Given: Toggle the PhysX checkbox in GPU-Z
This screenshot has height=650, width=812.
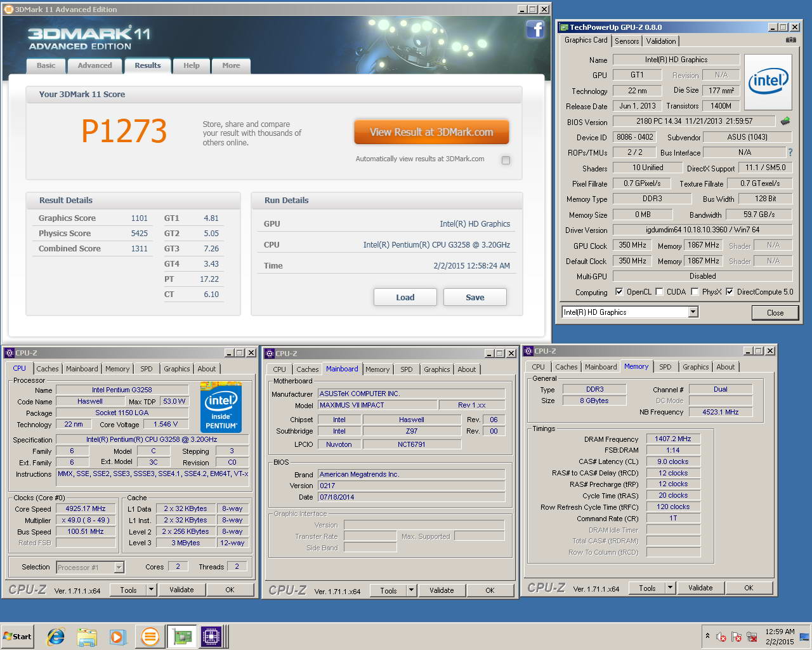Looking at the screenshot, I should pos(695,291).
